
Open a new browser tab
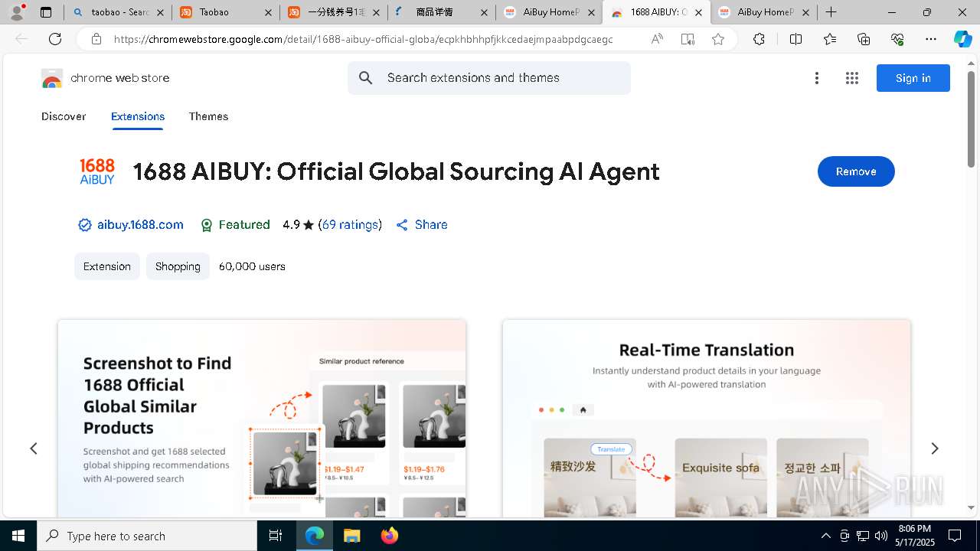pyautogui.click(x=831, y=12)
